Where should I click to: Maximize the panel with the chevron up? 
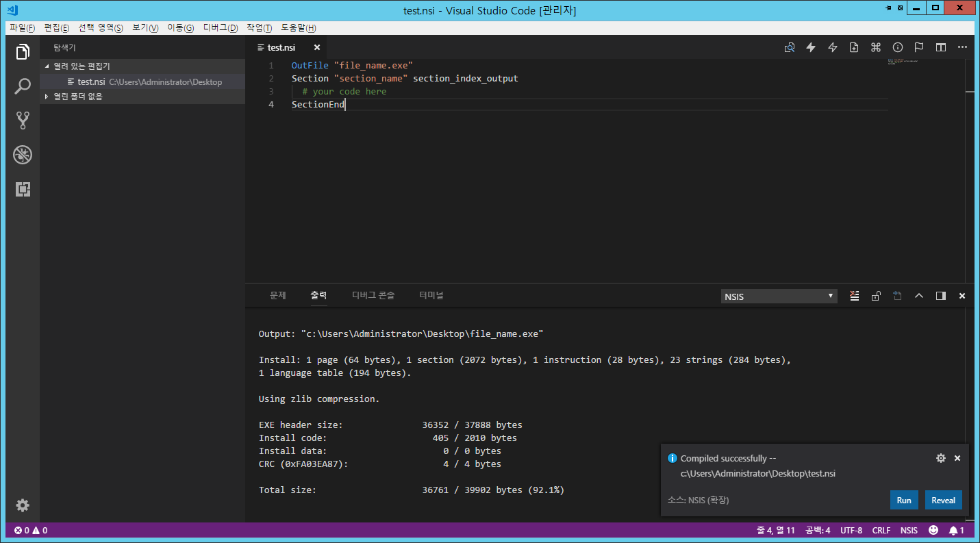pyautogui.click(x=919, y=296)
